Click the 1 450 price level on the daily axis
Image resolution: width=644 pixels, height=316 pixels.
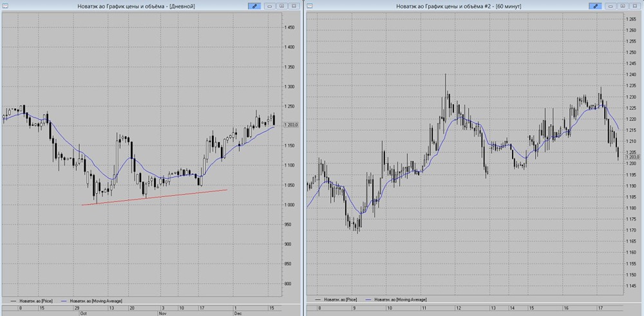pyautogui.click(x=290, y=28)
